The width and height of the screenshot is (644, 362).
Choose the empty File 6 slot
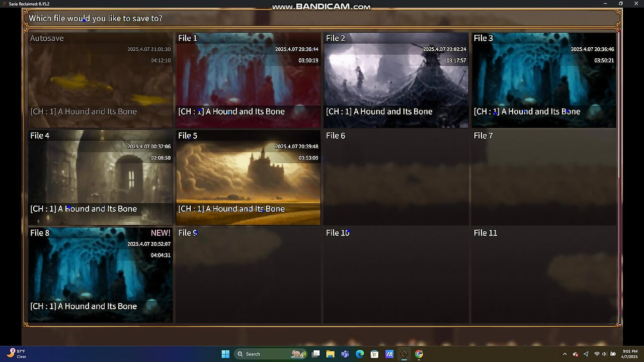tap(396, 177)
